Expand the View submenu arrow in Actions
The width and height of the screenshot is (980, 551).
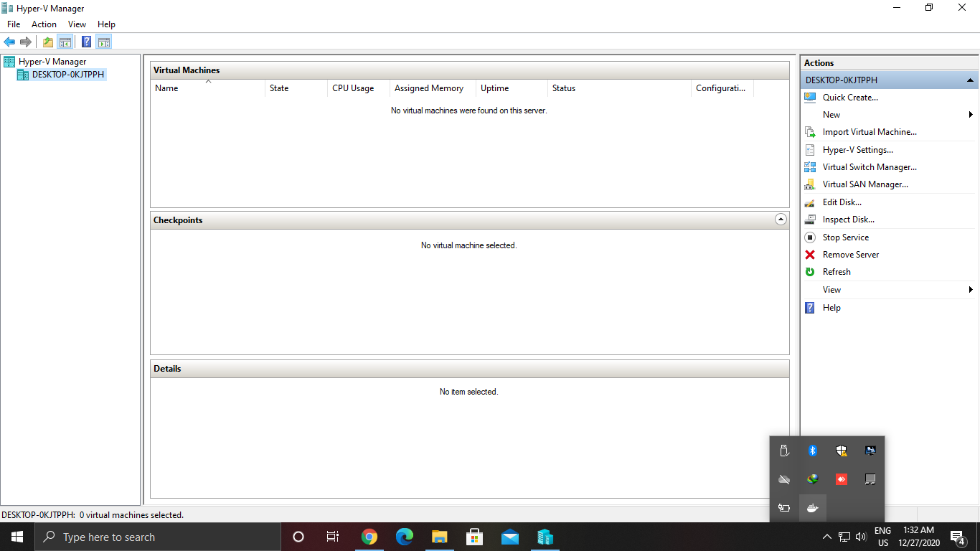coord(971,289)
